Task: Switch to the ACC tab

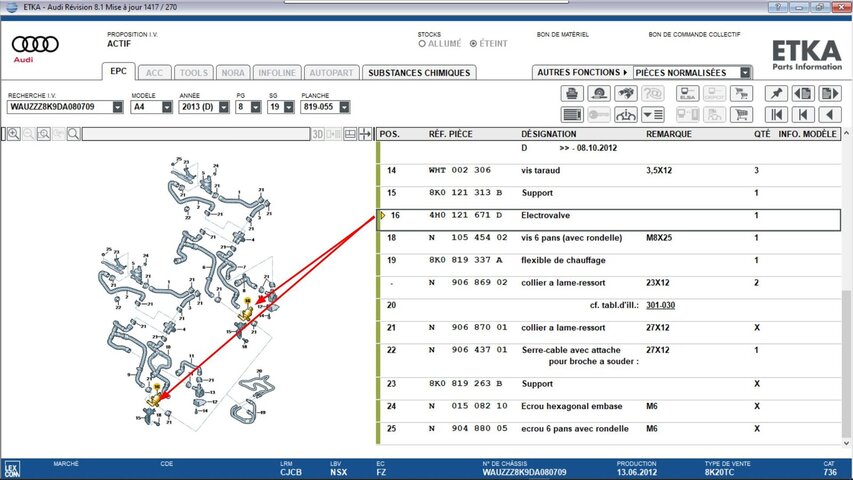Action: [154, 73]
